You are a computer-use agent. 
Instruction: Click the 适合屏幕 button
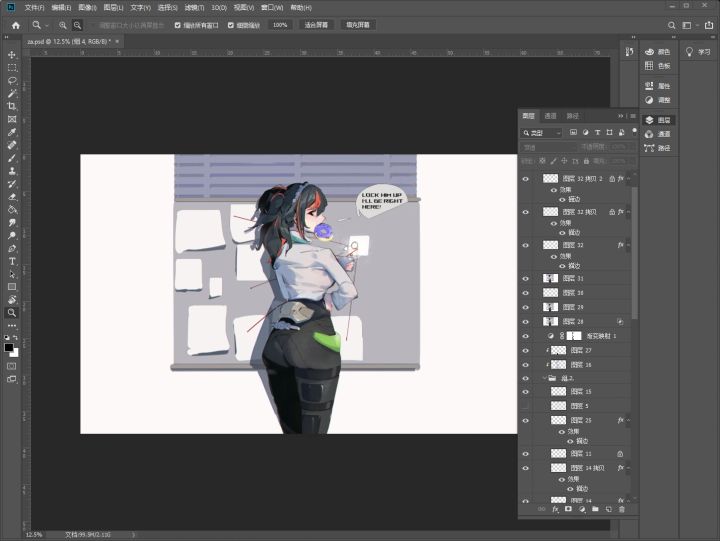317,24
